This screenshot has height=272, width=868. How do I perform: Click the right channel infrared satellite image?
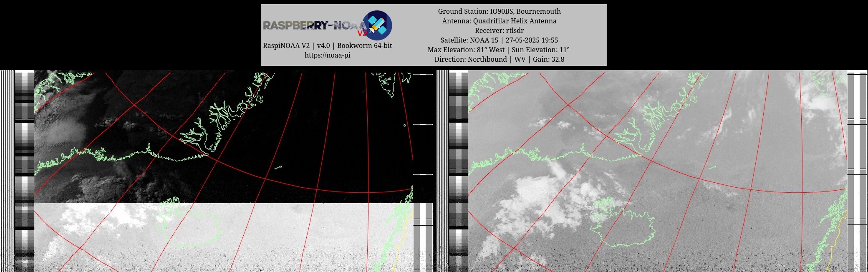[658, 171]
